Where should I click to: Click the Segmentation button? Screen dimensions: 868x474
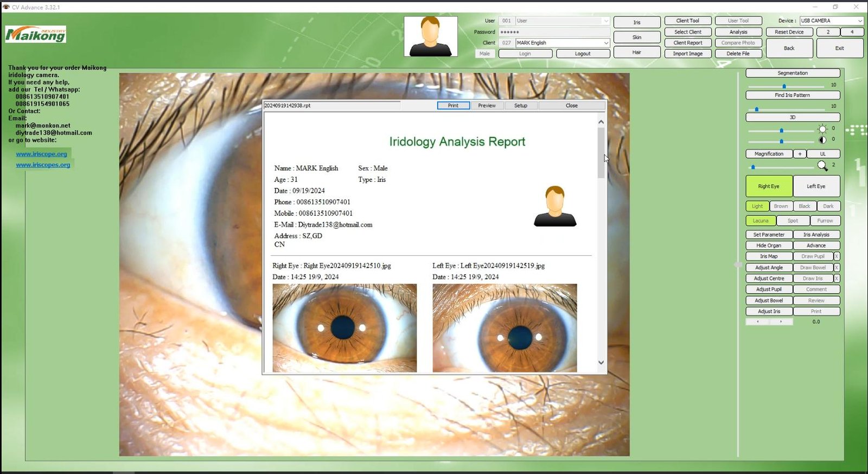click(x=793, y=73)
